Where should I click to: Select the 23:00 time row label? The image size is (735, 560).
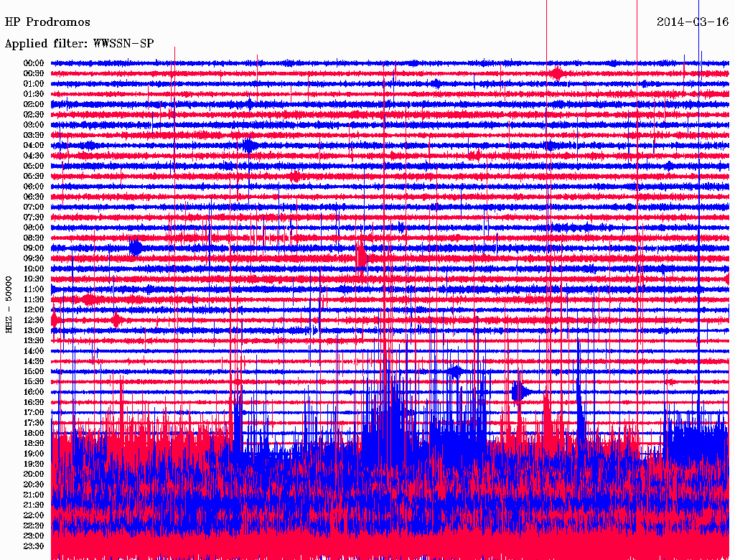click(34, 536)
